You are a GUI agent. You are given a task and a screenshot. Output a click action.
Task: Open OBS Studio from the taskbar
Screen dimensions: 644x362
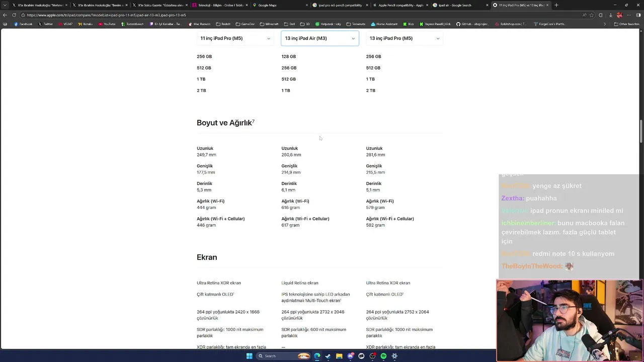(372, 356)
